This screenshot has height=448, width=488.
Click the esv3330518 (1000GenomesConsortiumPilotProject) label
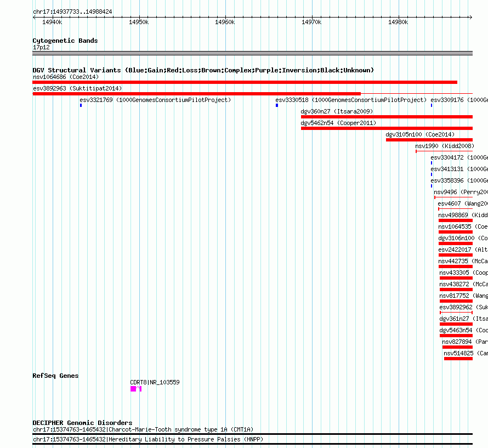tap(351, 100)
